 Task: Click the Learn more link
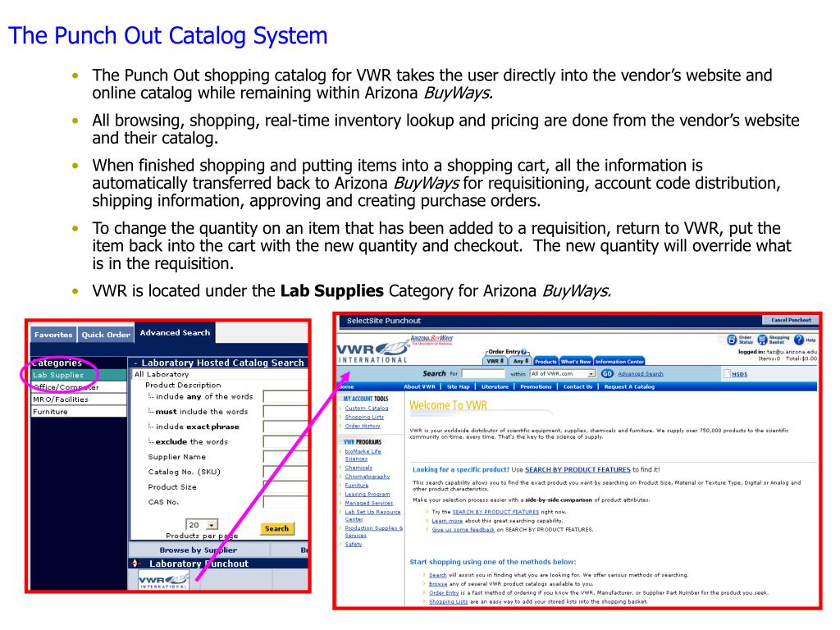447,521
